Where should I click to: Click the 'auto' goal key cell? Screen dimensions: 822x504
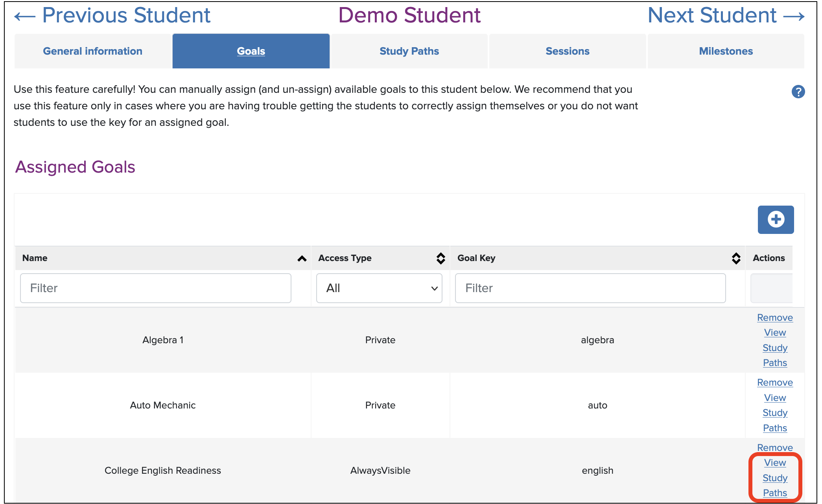coord(597,405)
